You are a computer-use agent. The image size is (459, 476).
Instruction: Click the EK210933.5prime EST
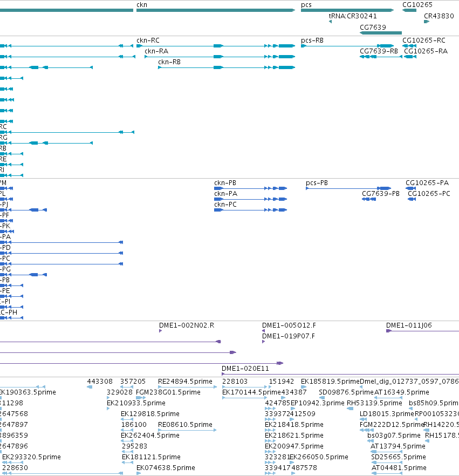pos(108,409)
